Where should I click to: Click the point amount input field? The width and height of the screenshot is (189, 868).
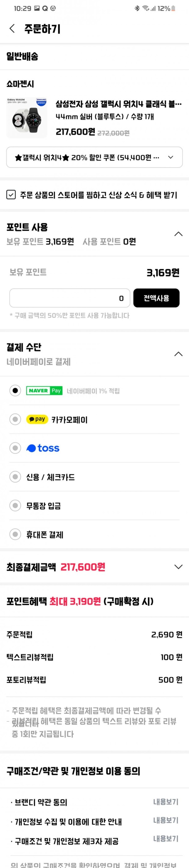tap(70, 298)
